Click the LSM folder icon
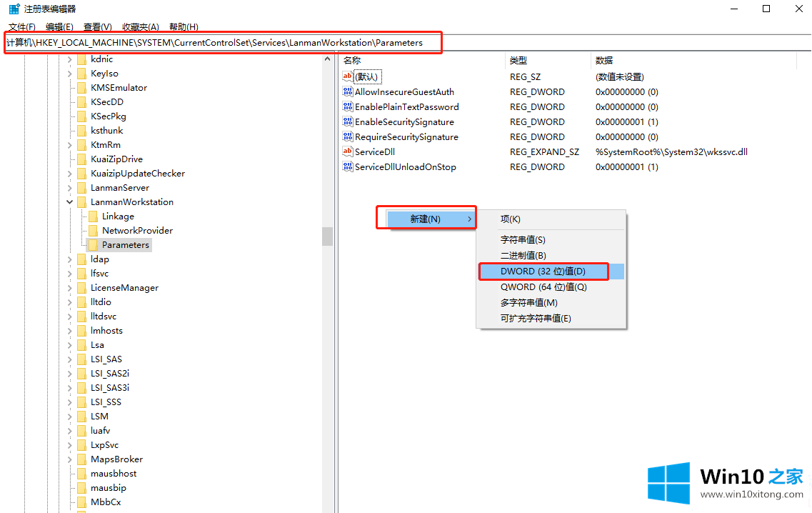 tap(82, 416)
